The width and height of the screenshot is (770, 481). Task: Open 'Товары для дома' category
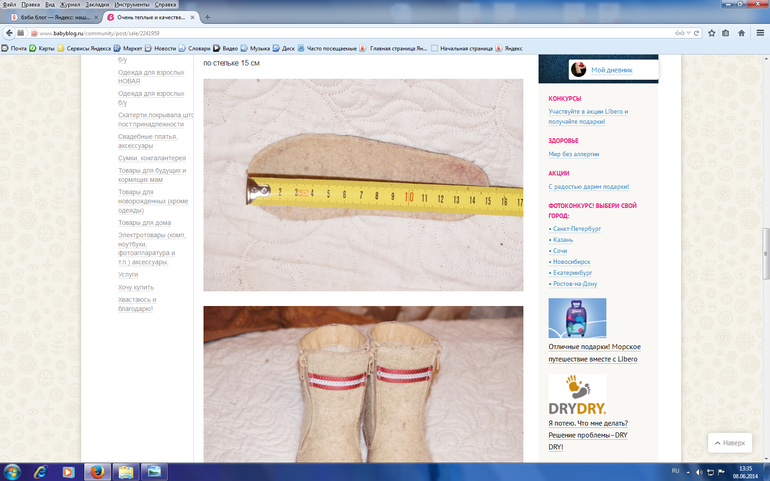[144, 223]
